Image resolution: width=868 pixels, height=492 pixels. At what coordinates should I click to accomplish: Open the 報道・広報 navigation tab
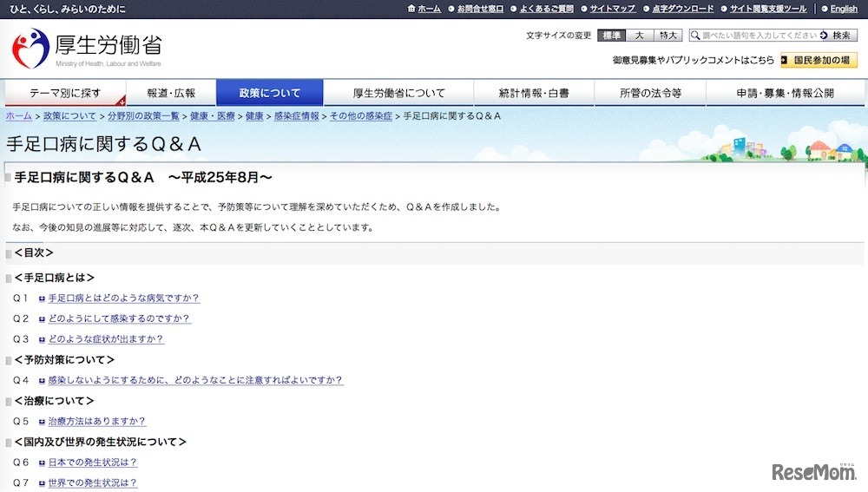tap(171, 93)
